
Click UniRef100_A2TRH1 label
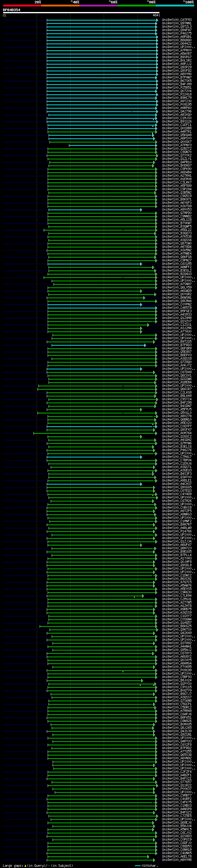tap(176, 176)
